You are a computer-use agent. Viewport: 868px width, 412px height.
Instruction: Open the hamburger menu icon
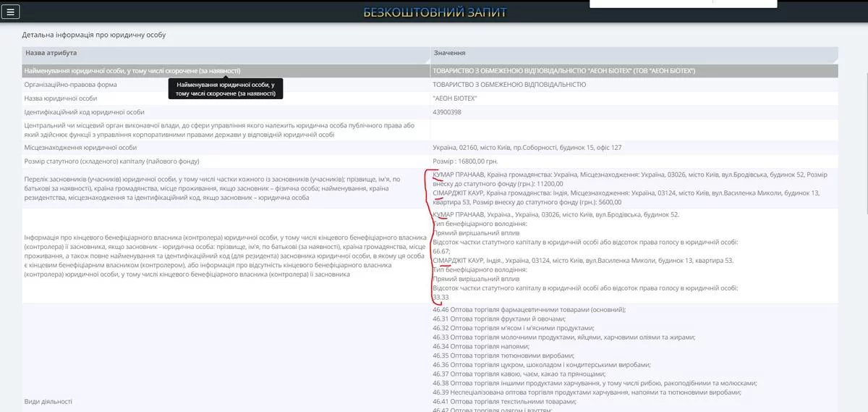click(x=11, y=12)
